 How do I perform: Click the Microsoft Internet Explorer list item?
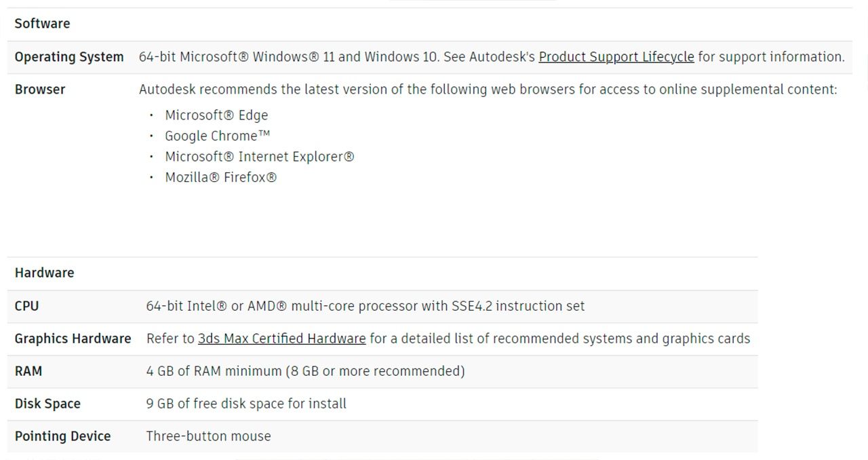(x=259, y=157)
